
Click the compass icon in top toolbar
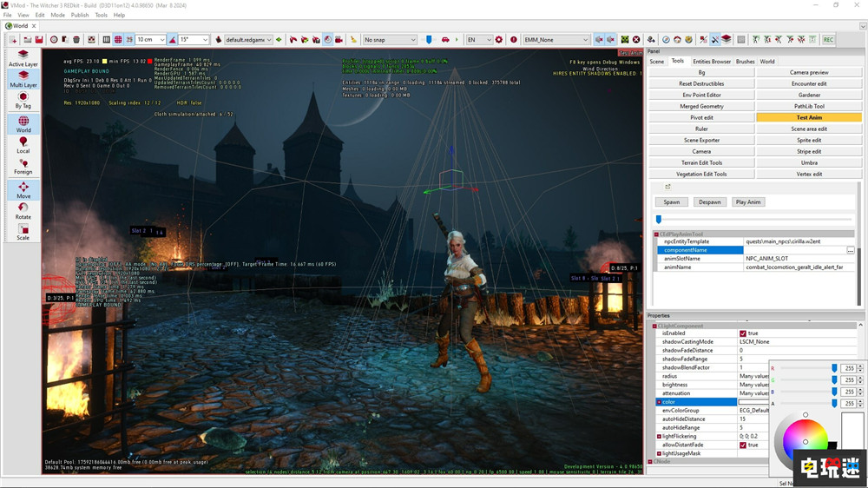[x=666, y=40]
